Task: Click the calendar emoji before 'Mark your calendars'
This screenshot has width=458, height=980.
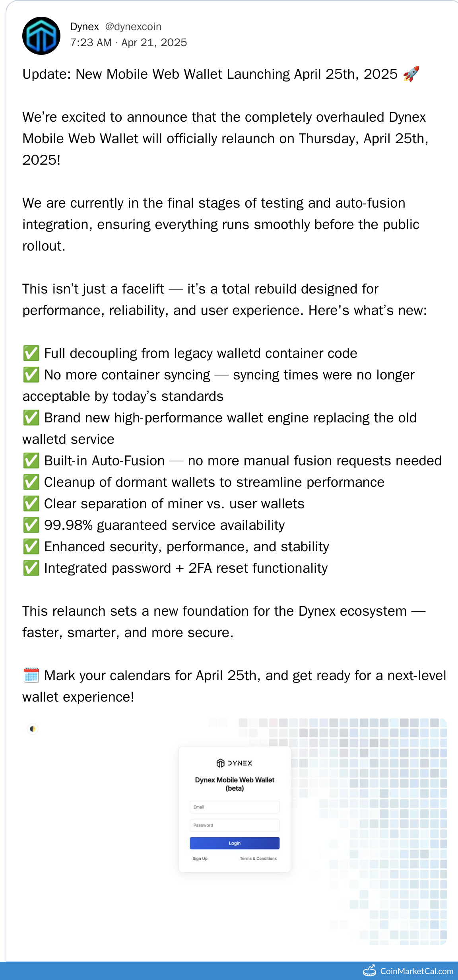Action: tap(31, 675)
